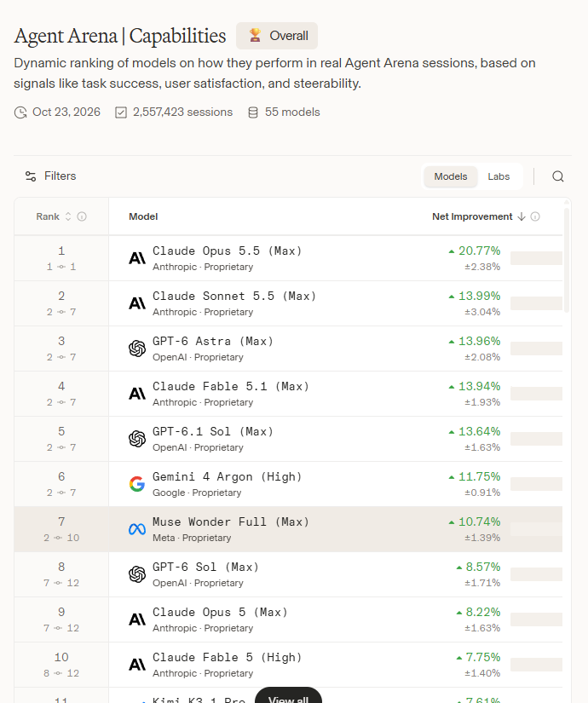Click the 13.96% net improvement value

(x=479, y=342)
